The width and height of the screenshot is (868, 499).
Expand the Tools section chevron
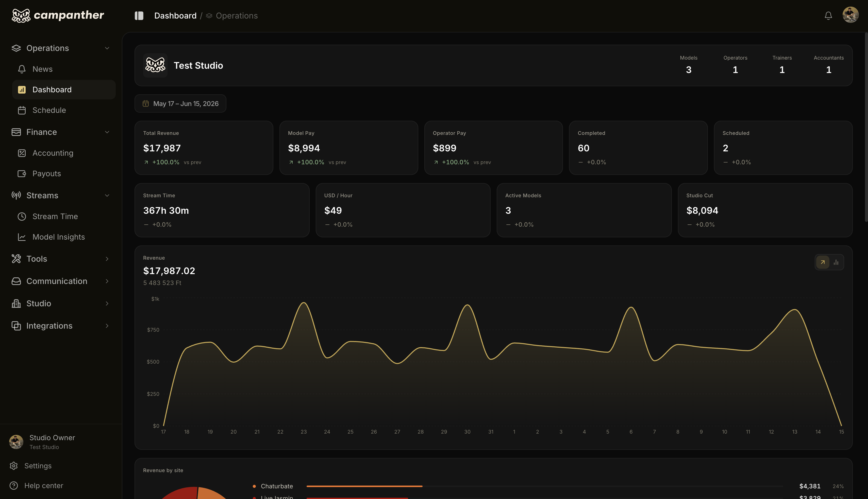(107, 259)
